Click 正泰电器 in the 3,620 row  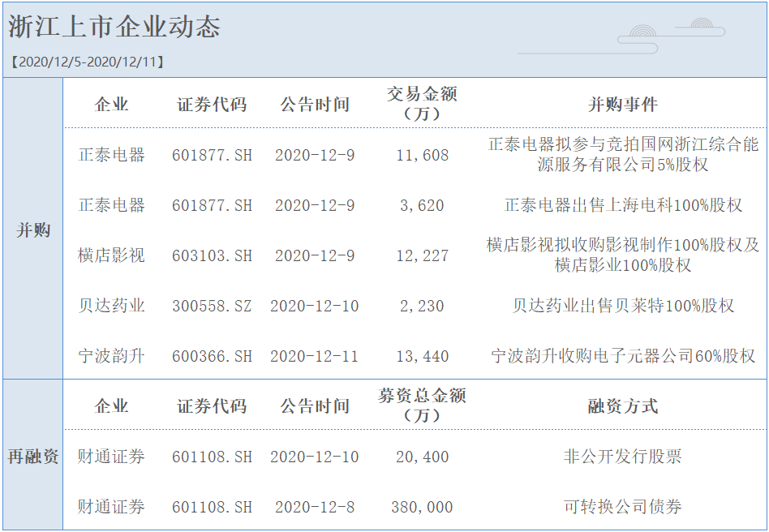(111, 205)
